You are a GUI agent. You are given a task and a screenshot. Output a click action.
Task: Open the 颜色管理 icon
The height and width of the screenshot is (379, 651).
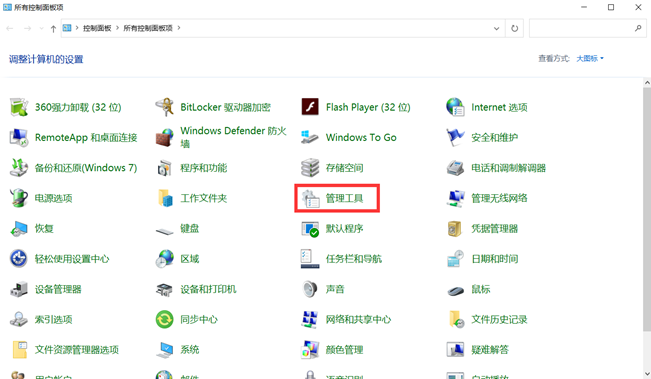[x=310, y=350]
